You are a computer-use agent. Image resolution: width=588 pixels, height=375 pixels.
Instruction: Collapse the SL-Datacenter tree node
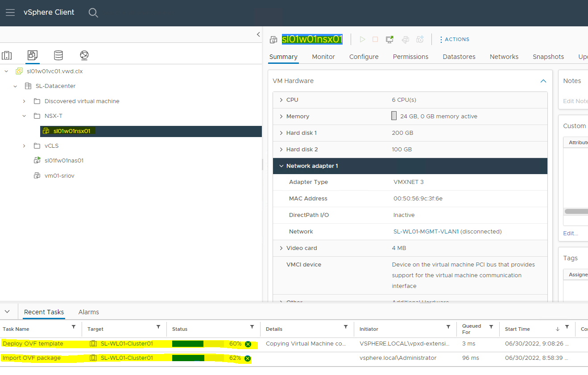click(x=15, y=86)
